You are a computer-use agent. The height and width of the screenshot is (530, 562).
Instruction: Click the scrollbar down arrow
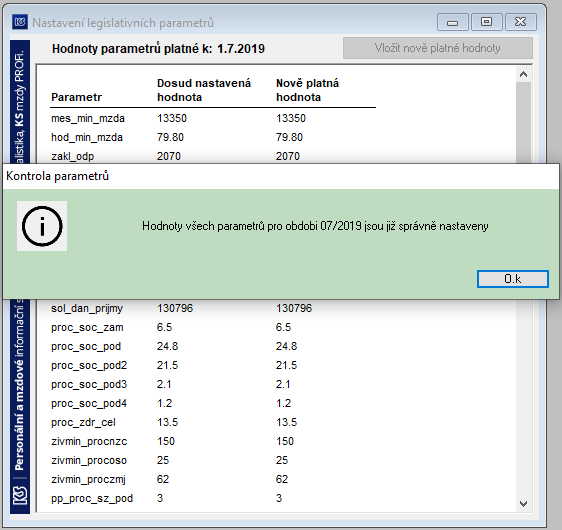(523, 503)
